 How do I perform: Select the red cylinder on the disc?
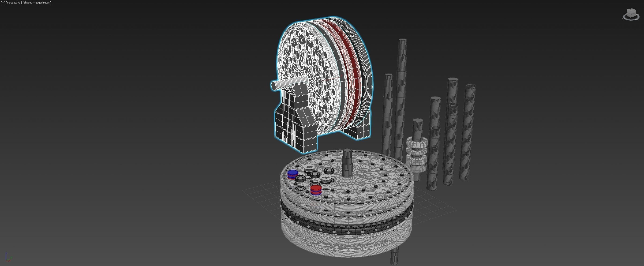tap(316, 190)
